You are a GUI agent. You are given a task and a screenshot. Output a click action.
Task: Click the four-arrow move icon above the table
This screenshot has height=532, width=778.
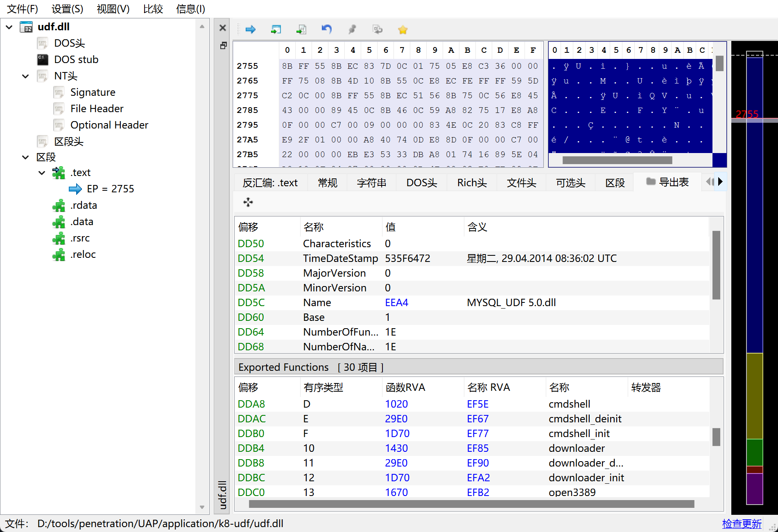tap(248, 202)
